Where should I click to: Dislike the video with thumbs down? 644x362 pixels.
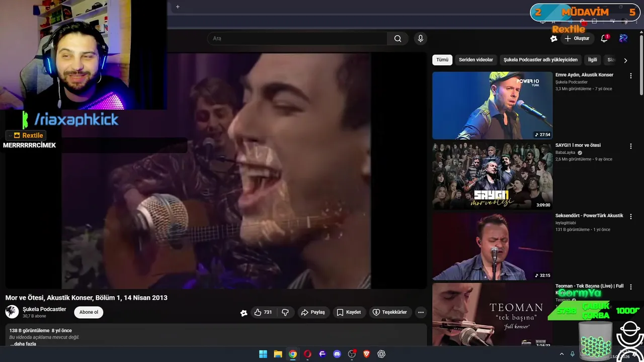point(285,312)
